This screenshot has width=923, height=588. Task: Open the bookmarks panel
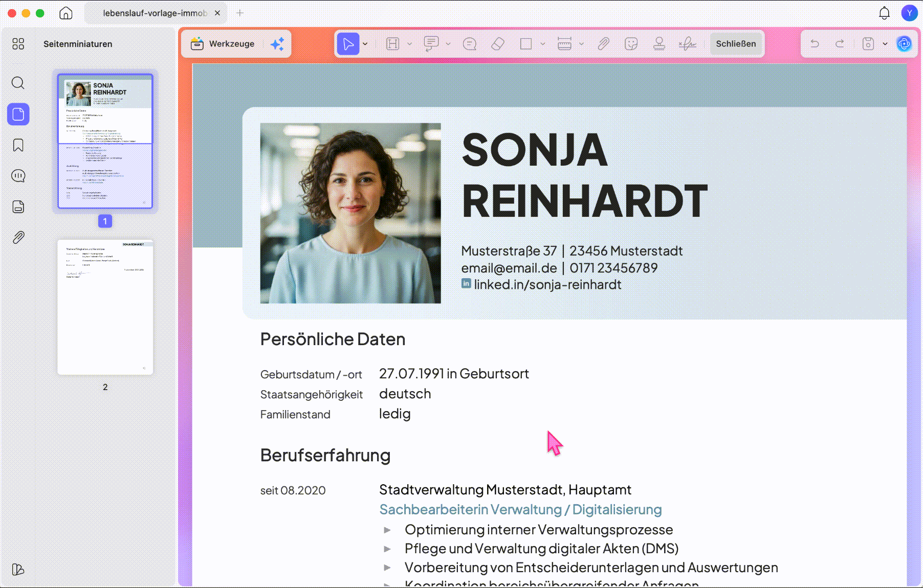click(x=18, y=145)
